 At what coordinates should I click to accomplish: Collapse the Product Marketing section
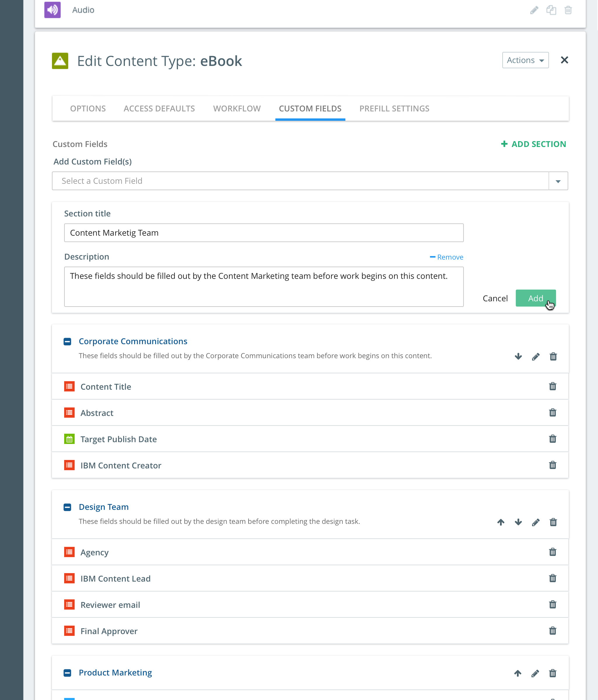67,673
